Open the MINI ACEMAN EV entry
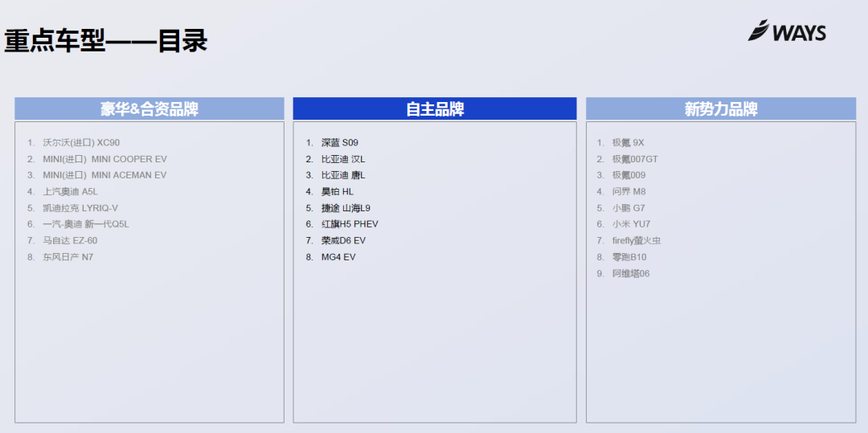 coord(104,175)
